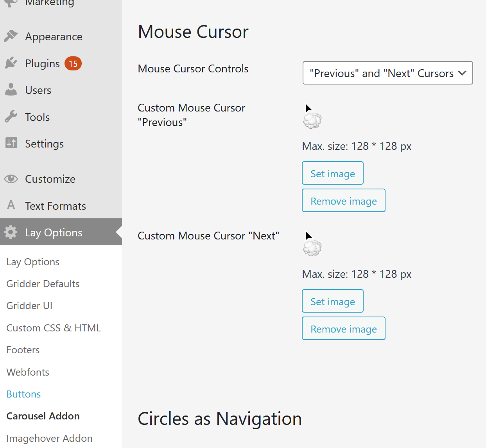Open the Mouse Cursor Controls dropdown
Viewport: 486px width, 448px height.
coord(387,73)
